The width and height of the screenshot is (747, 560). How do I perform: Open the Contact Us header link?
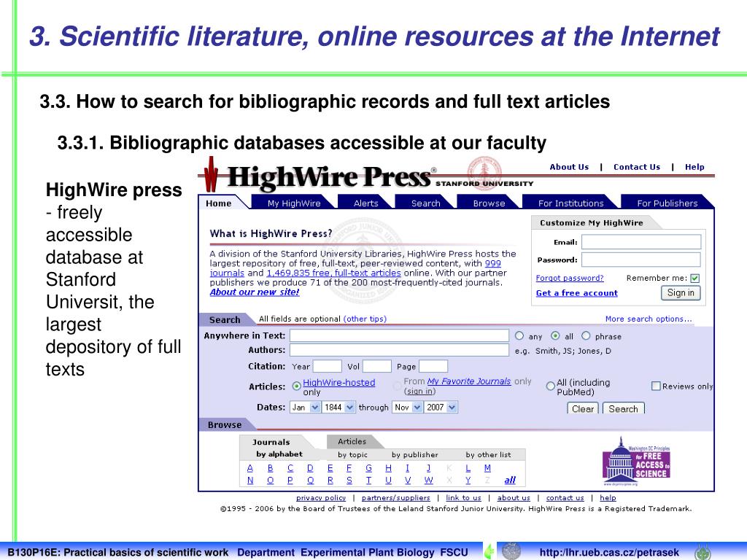pos(637,167)
